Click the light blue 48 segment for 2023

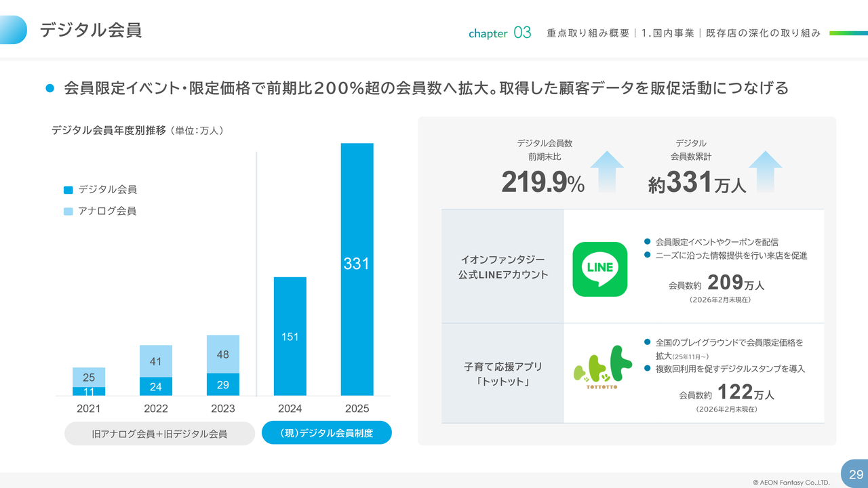pos(223,354)
